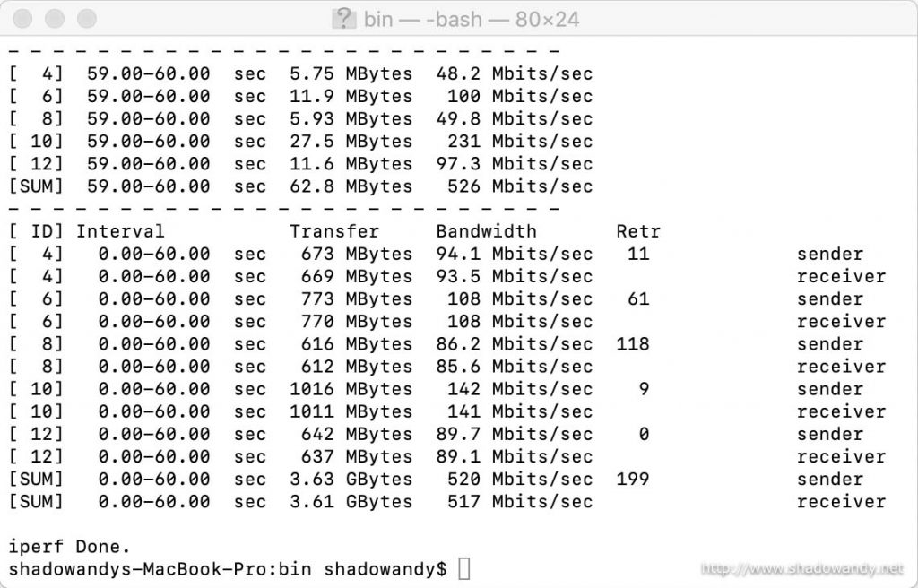This screenshot has height=588, width=918.
Task: Click the '231 Mbits/sec' bandwidth value
Action: click(x=520, y=142)
